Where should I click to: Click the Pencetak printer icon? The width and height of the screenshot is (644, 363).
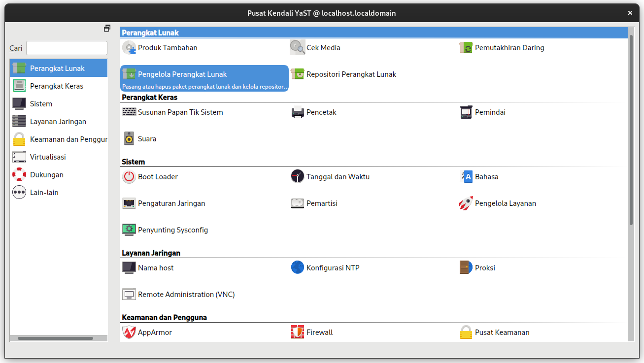(x=298, y=112)
